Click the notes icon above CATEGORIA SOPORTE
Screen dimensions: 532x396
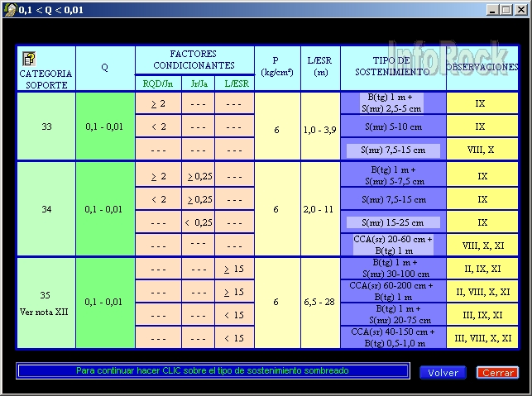point(29,59)
